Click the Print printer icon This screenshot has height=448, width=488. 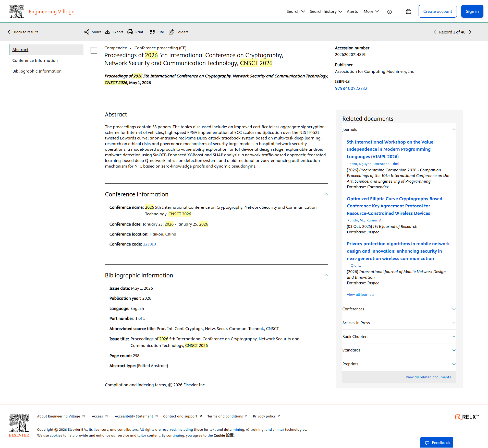(x=130, y=32)
